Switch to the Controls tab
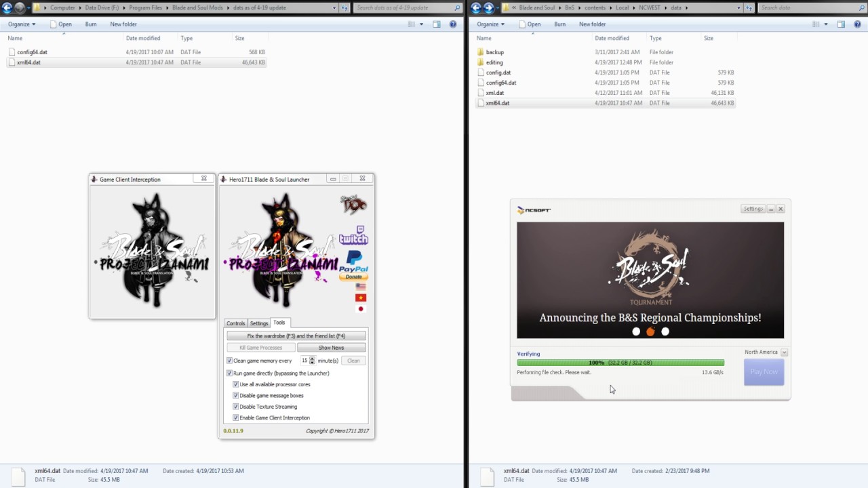Image resolution: width=868 pixels, height=488 pixels. [x=235, y=323]
